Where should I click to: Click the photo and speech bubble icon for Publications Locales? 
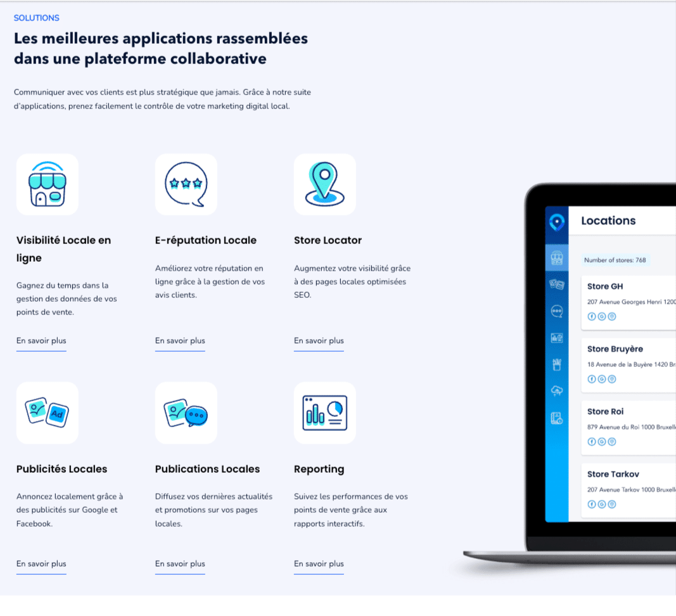coord(186,413)
